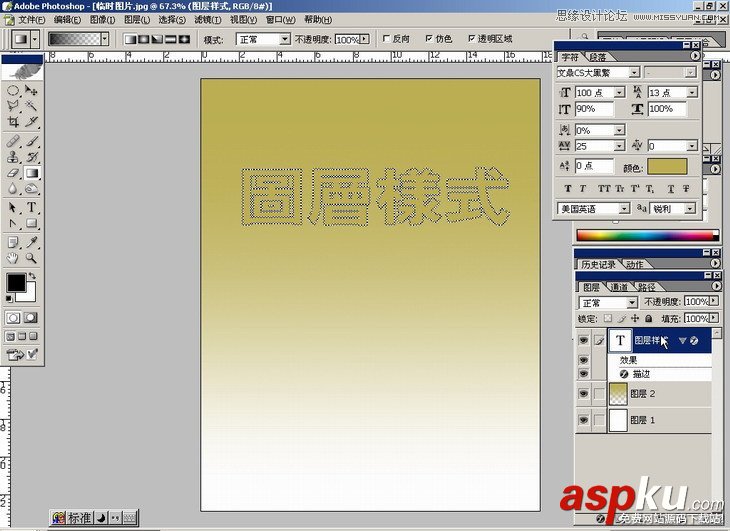Apply Strikethrough in Character panel
The height and width of the screenshot is (531, 730).
[x=686, y=188]
